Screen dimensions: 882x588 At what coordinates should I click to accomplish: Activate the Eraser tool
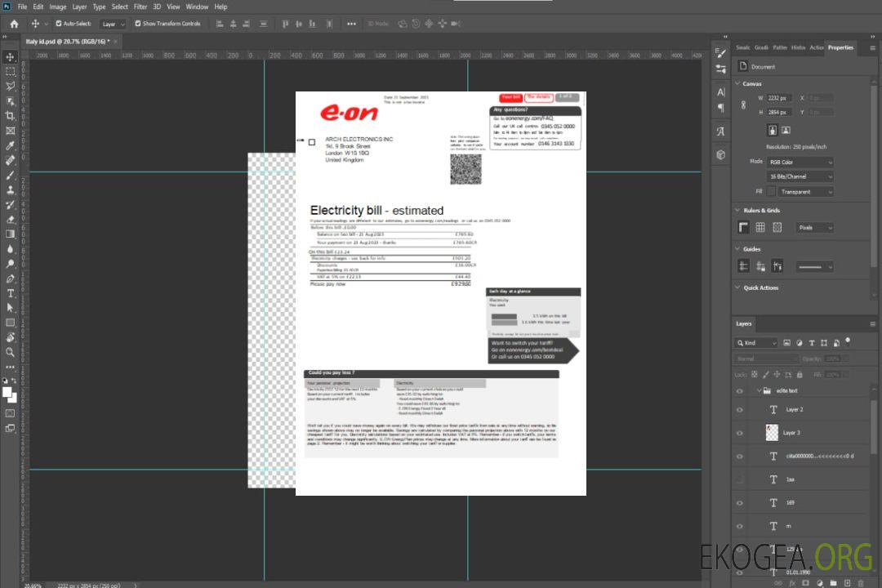point(11,219)
